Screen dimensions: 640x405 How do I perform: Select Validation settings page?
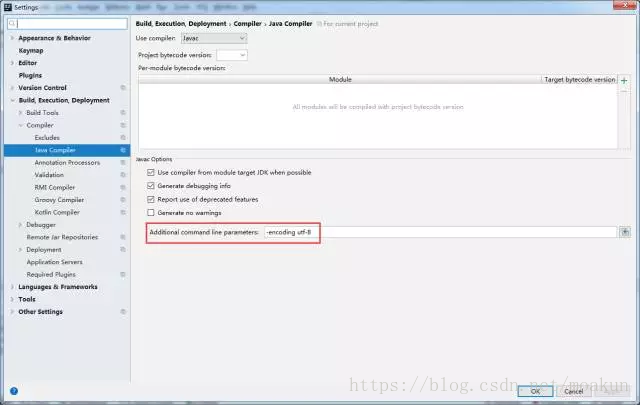click(49, 175)
